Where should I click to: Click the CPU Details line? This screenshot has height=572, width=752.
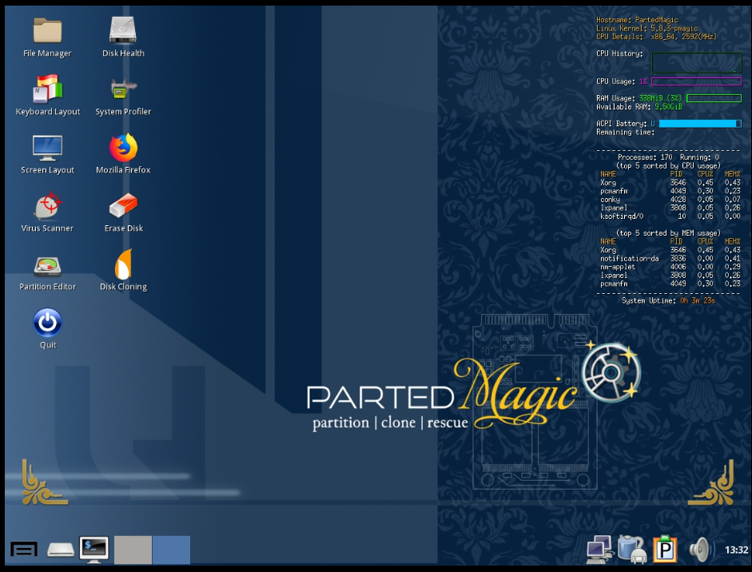pyautogui.click(x=656, y=36)
